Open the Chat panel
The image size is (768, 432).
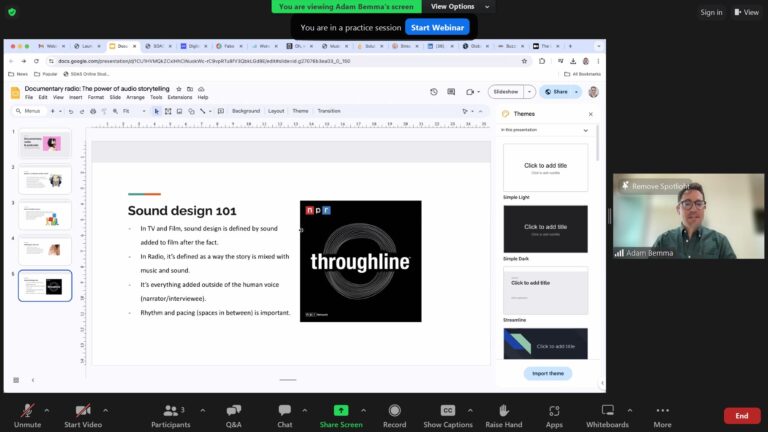[x=285, y=416]
